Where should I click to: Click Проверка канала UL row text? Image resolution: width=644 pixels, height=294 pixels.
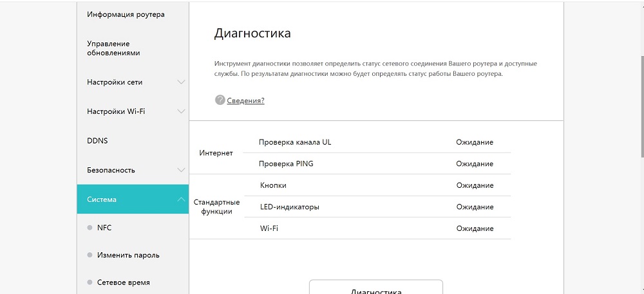pos(295,142)
